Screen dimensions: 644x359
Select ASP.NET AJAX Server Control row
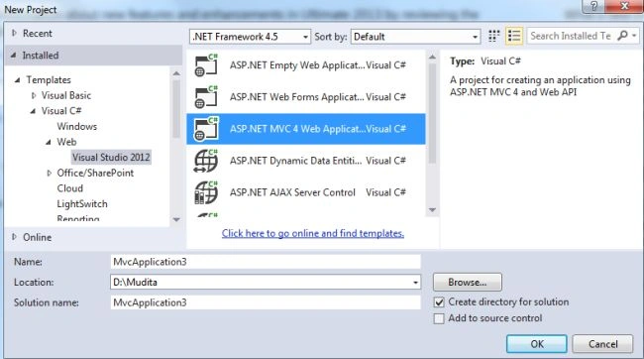(306, 192)
